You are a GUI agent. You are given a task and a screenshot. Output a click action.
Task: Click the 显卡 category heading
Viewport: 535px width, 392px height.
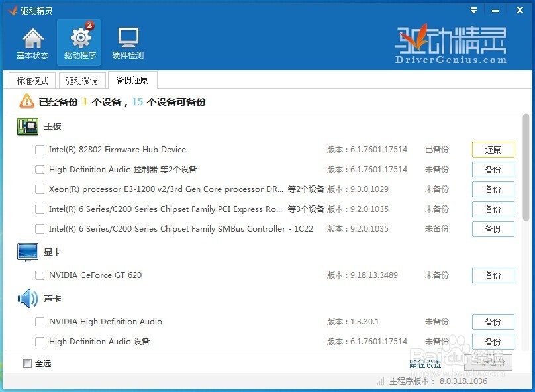coord(52,252)
